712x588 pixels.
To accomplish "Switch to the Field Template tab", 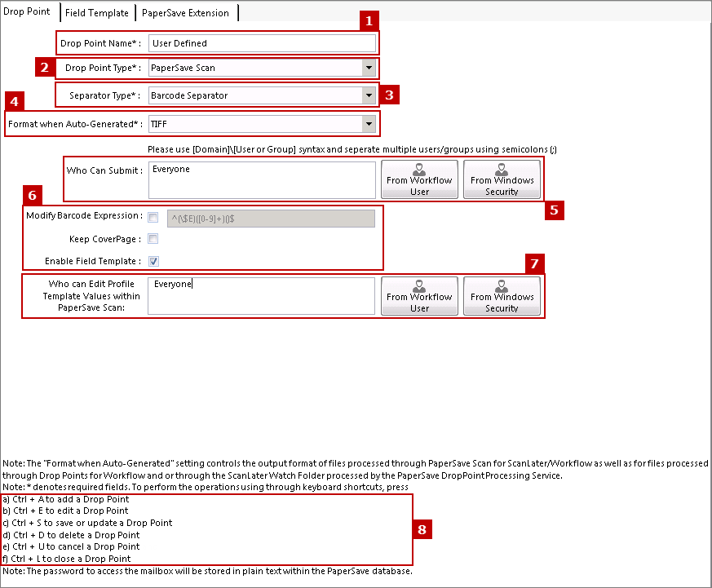I will point(97,13).
